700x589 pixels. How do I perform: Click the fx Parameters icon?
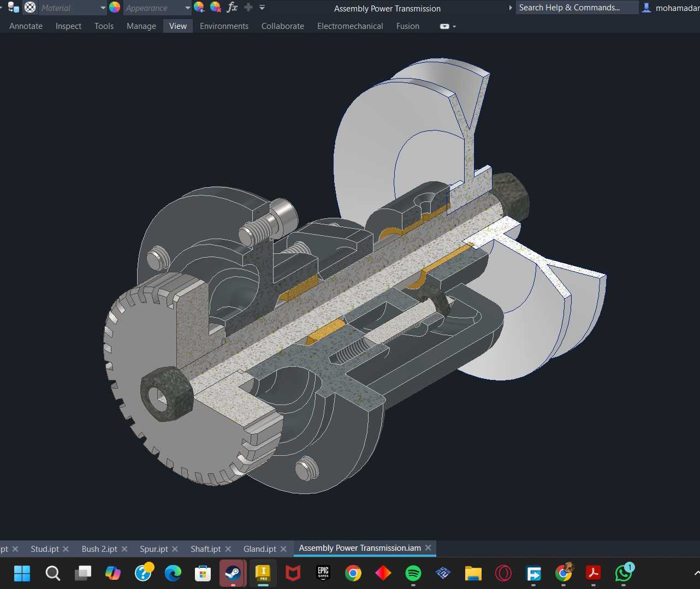pos(232,7)
